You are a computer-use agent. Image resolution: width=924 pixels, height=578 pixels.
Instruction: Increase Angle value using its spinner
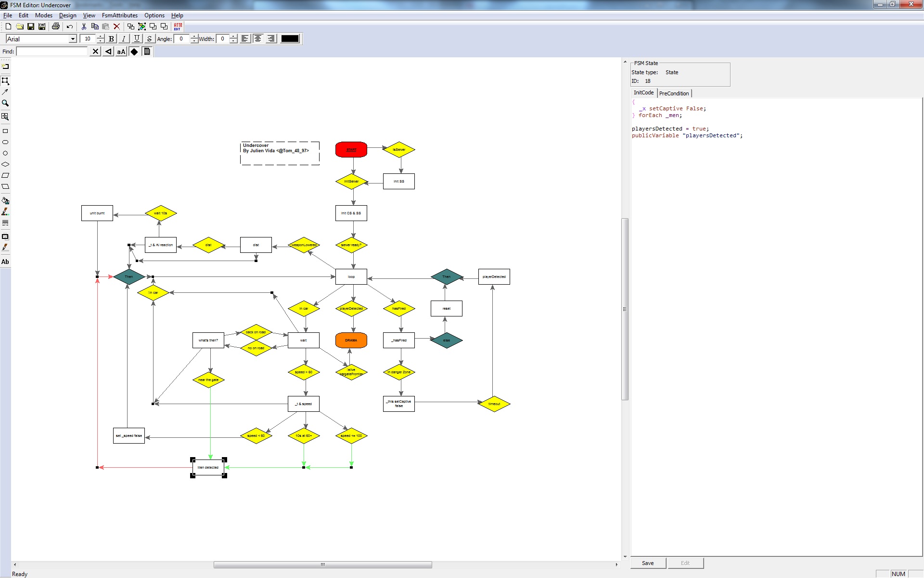(x=194, y=37)
